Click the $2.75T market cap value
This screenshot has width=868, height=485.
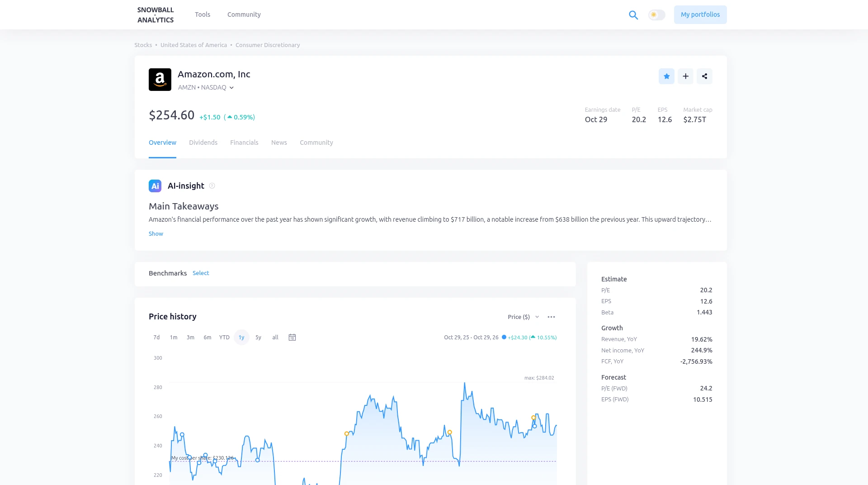tap(694, 120)
